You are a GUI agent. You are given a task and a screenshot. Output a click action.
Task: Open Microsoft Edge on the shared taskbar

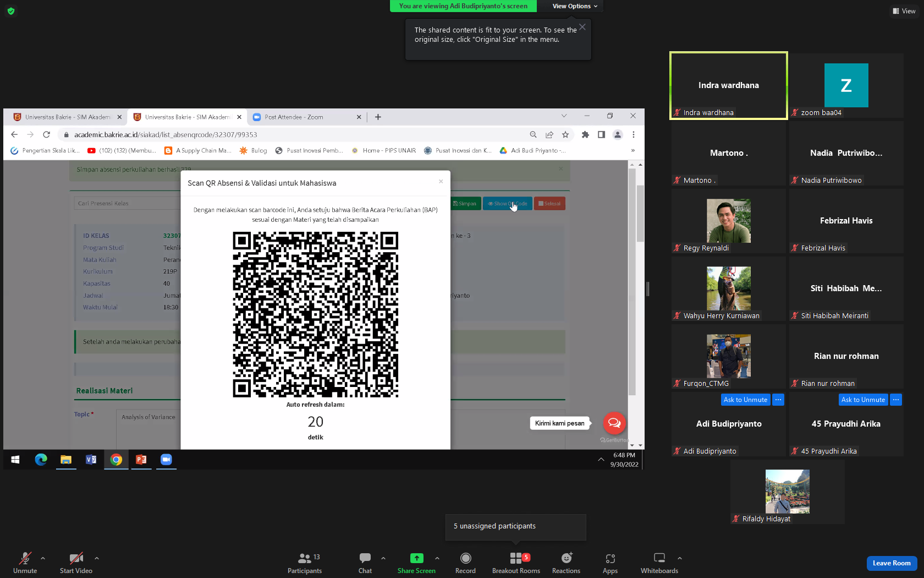41,460
